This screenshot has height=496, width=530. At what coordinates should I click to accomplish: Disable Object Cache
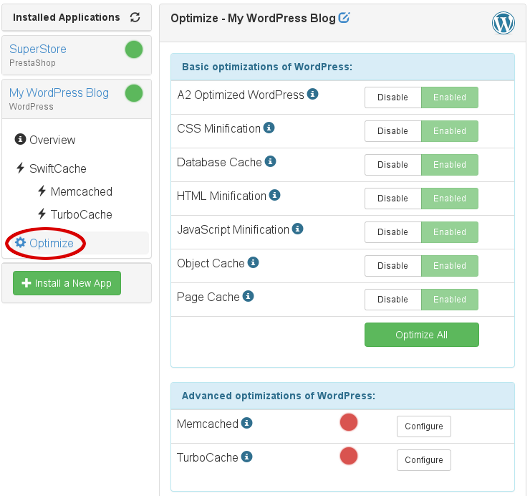[393, 266]
